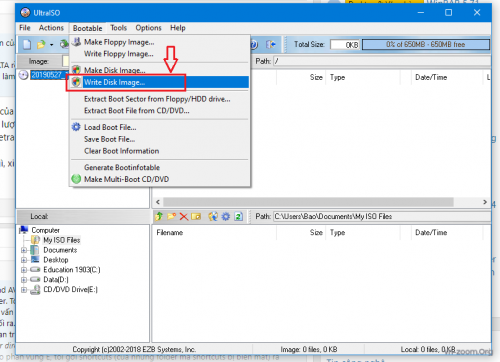Click the Desktop icon in Local tree
Image resolution: width=500 pixels, height=362 pixels.
pyautogui.click(x=35, y=259)
